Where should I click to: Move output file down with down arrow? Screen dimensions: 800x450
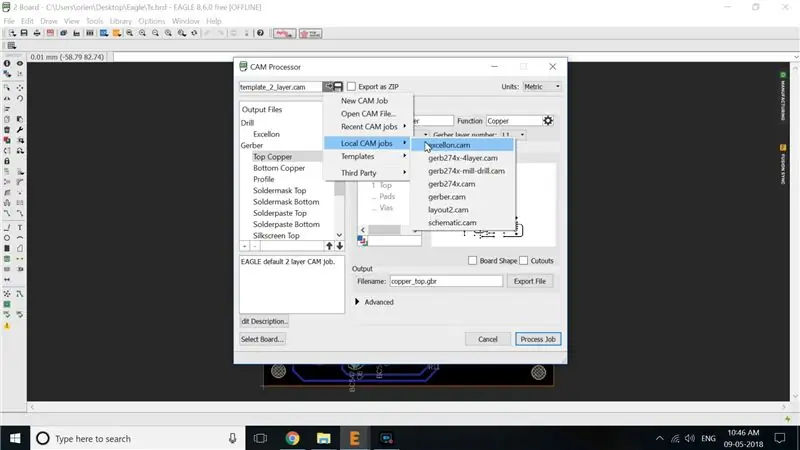pos(339,246)
